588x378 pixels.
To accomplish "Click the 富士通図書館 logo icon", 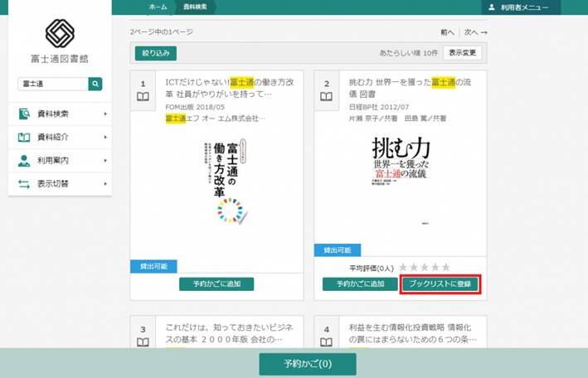I will [x=60, y=34].
